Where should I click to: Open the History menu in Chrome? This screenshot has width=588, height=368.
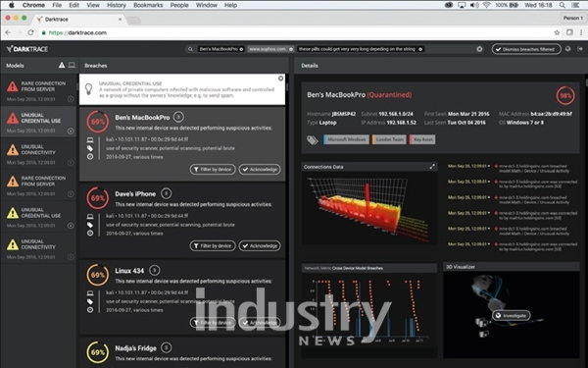[117, 5]
